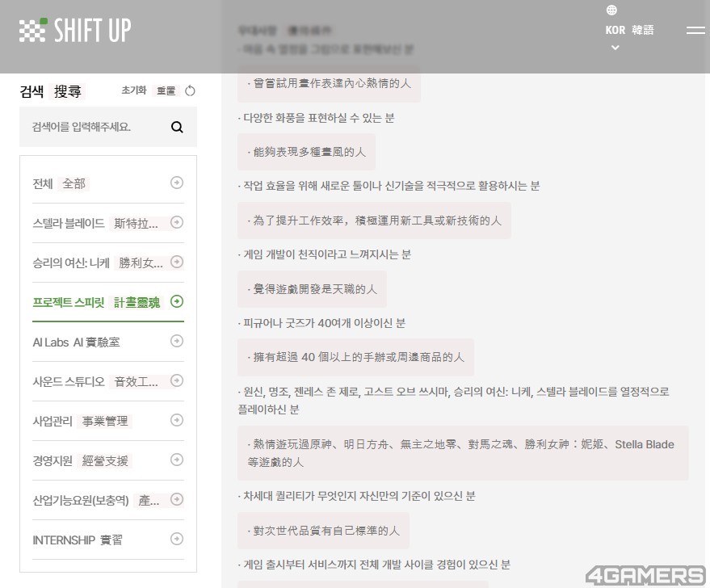
Task: Click the magnifier search icon
Action: pos(177,127)
